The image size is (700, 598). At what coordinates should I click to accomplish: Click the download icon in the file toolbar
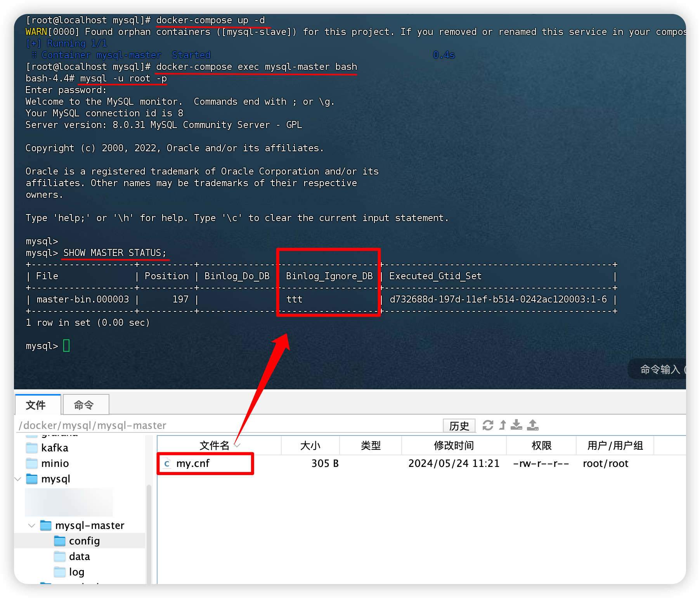(516, 425)
